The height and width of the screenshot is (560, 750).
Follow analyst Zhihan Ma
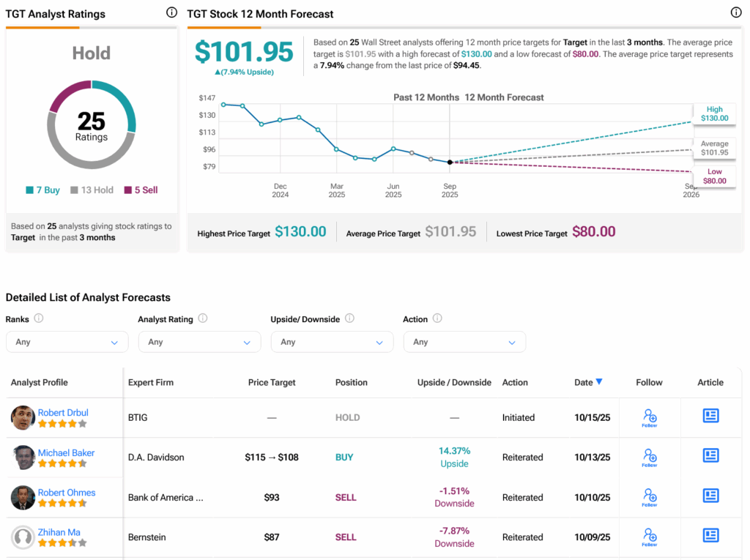[x=650, y=537]
